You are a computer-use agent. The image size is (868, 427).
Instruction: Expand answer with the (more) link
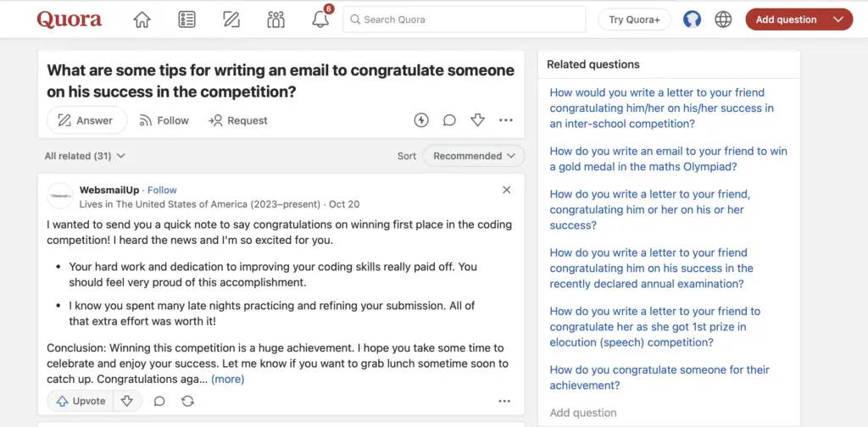click(x=227, y=379)
